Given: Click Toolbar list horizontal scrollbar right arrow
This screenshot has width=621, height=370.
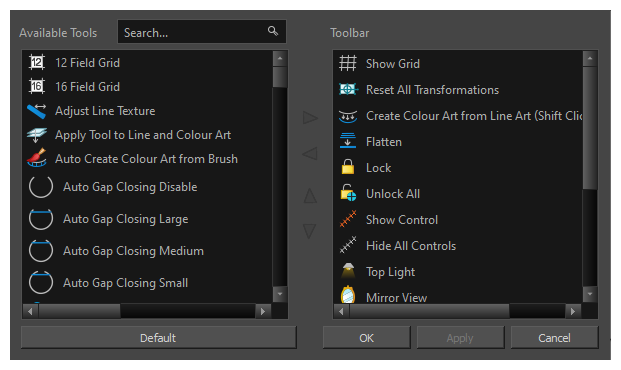Looking at the screenshot, I should point(573,311).
